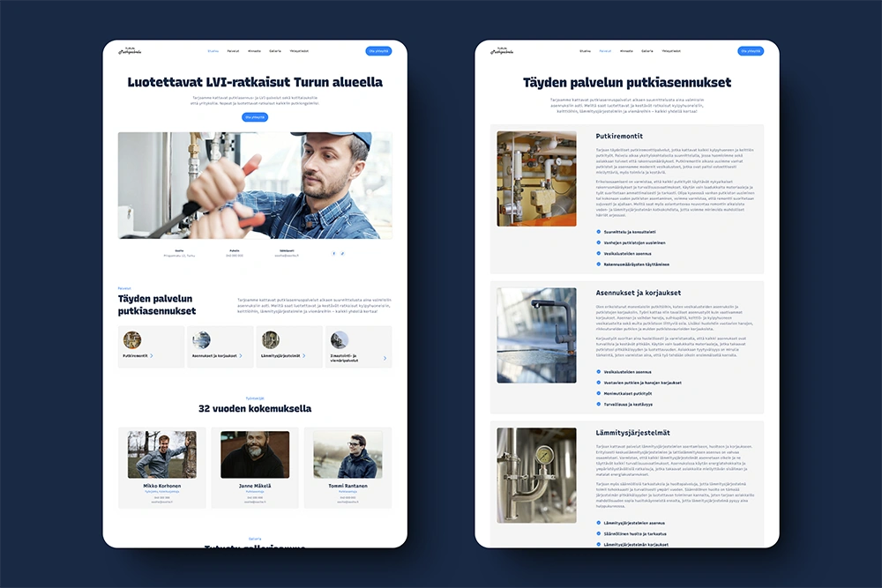Image resolution: width=882 pixels, height=588 pixels.
Task: Click the pipes photo in the Putkiremontit section
Action: [536, 179]
